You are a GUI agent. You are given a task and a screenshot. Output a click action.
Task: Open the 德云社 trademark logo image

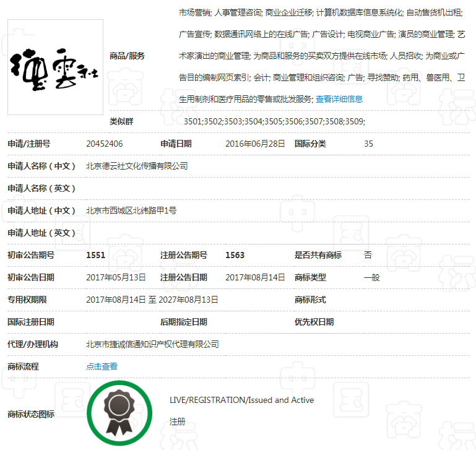coord(55,67)
